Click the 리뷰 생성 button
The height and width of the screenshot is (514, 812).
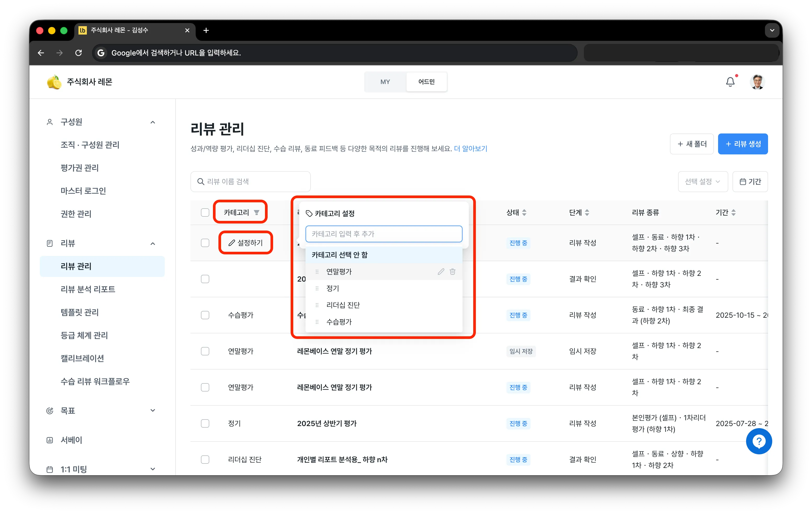tap(742, 144)
